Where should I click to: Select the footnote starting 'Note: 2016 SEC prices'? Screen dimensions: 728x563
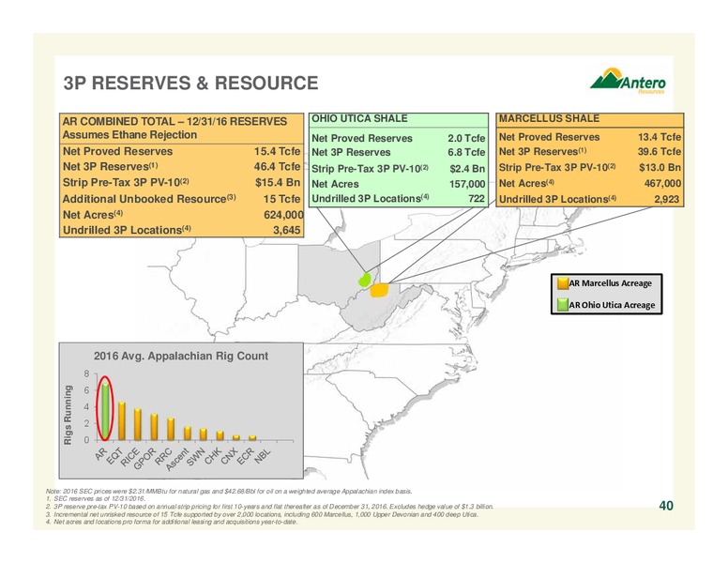(x=229, y=491)
